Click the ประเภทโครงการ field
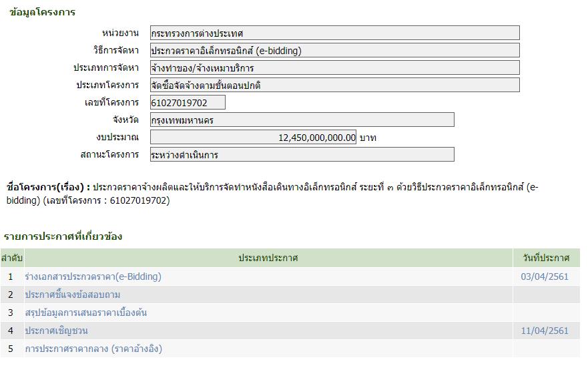Screen dimensions: 588x376 (334, 85)
